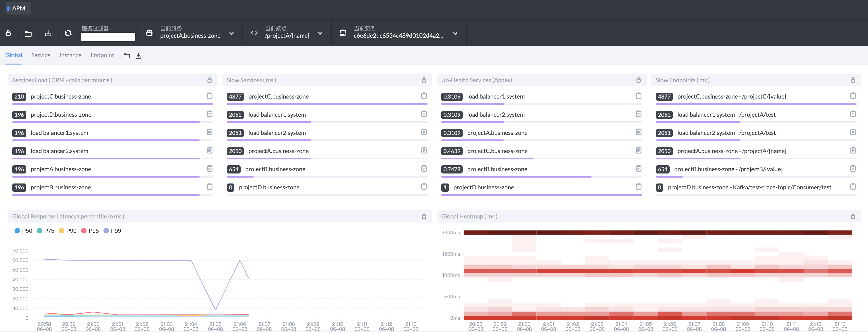Click the folder icon next to the Endpoint tab
The width and height of the screenshot is (868, 332).
(127, 56)
